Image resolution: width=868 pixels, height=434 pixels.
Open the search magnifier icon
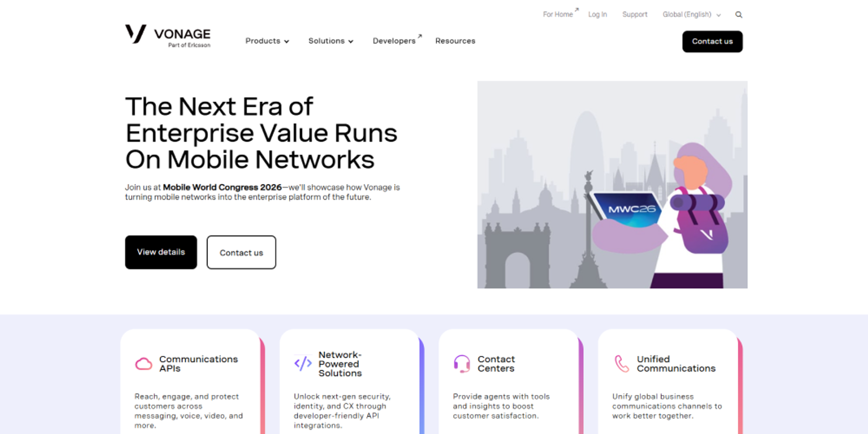tap(739, 14)
